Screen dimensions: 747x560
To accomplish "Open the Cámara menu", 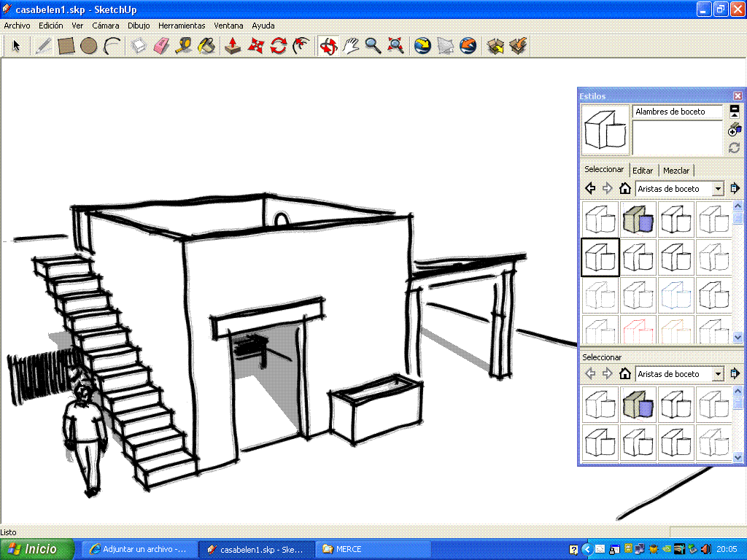I will tap(106, 26).
